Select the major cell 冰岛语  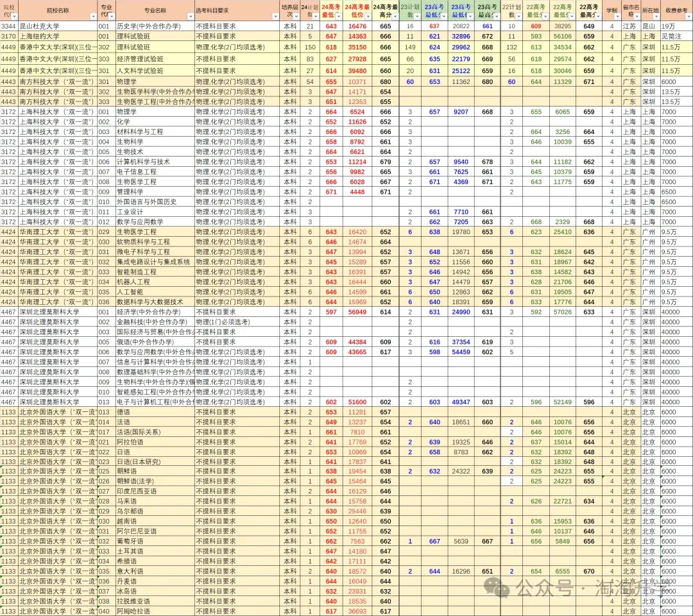[155, 591]
